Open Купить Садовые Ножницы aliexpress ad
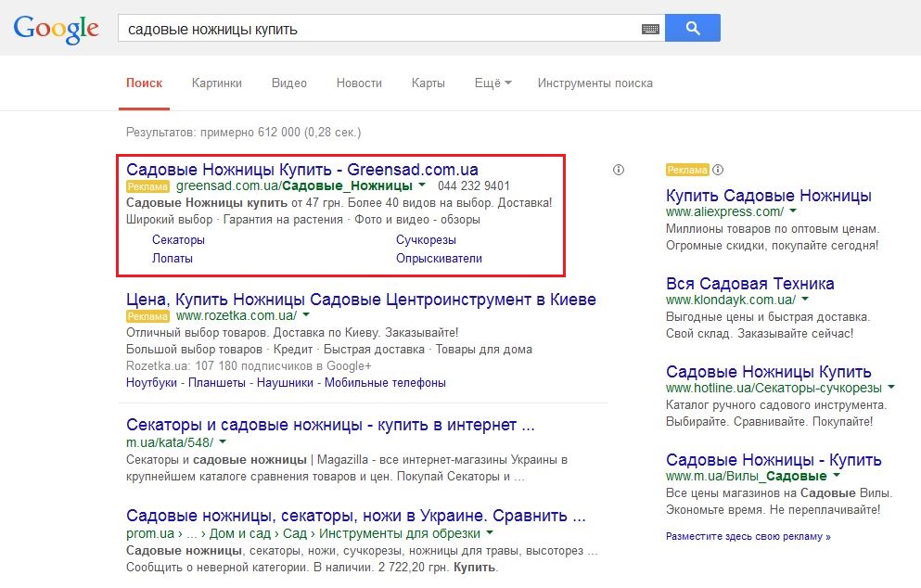921x588 pixels. tap(768, 196)
